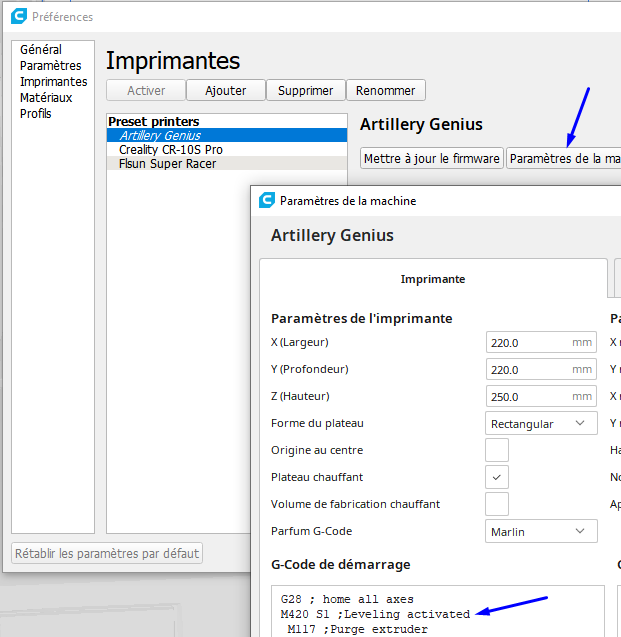
Task: Toggle the Origine au centre checkbox
Action: 497,450
